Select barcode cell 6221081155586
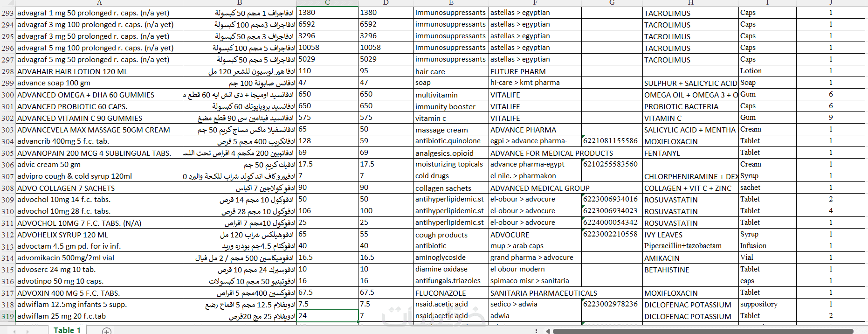The image size is (868, 334). [612, 141]
